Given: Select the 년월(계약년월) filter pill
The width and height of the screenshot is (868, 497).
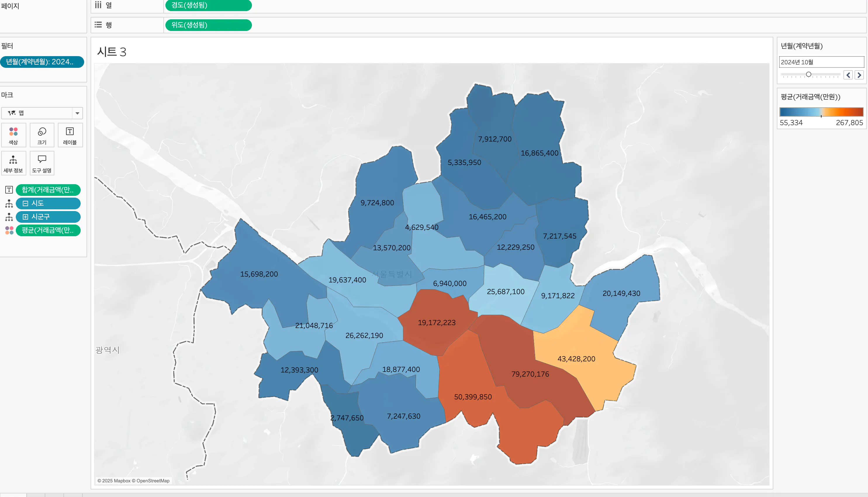Looking at the screenshot, I should tap(42, 62).
